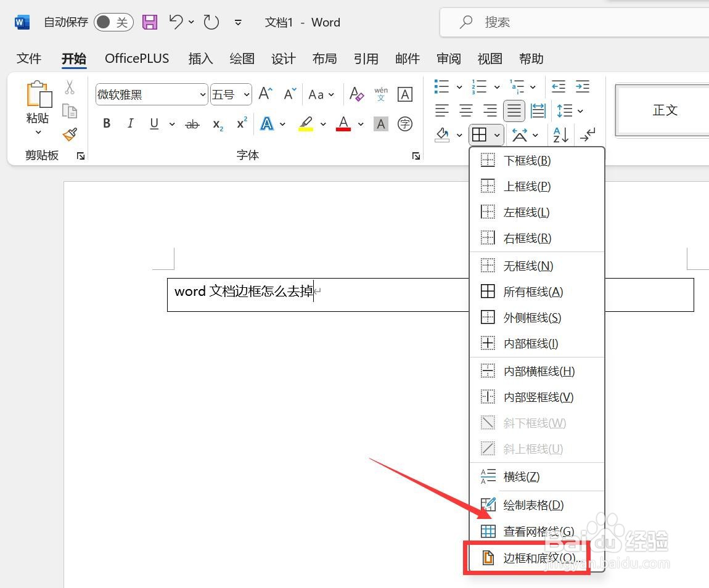Toggle the 自动保存 AutoSave switch
Viewport: 709px width, 588px height.
click(113, 21)
